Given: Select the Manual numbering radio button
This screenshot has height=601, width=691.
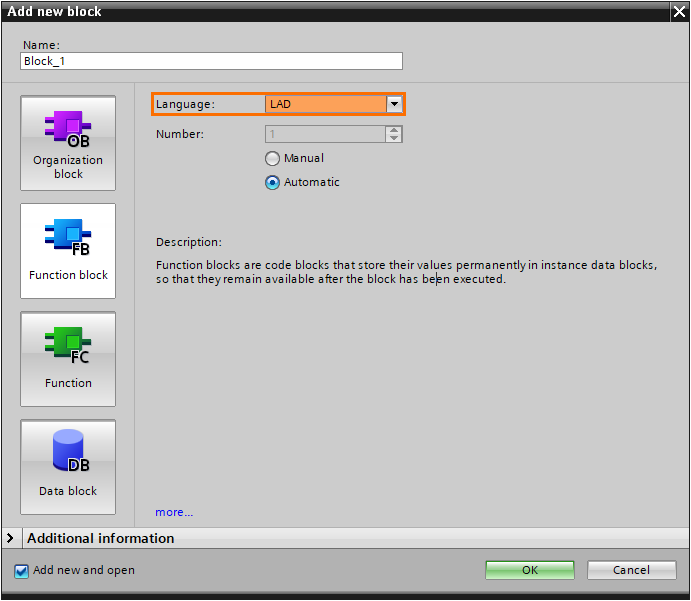Looking at the screenshot, I should coord(272,159).
